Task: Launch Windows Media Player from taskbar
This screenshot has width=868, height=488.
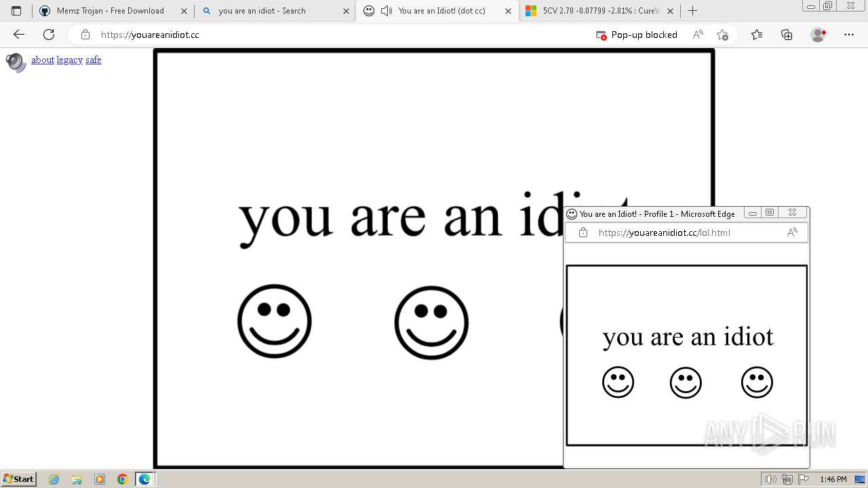Action: pos(100,479)
